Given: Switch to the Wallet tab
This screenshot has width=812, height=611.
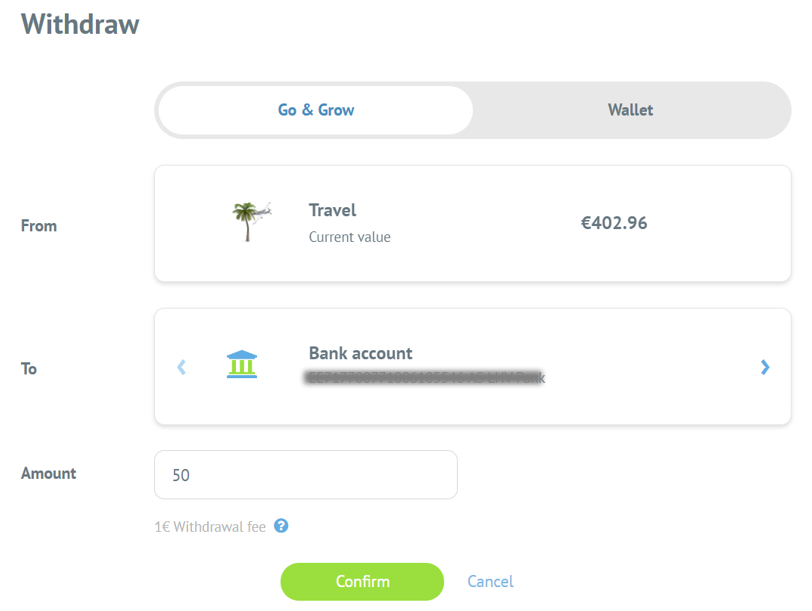Looking at the screenshot, I should pyautogui.click(x=630, y=110).
